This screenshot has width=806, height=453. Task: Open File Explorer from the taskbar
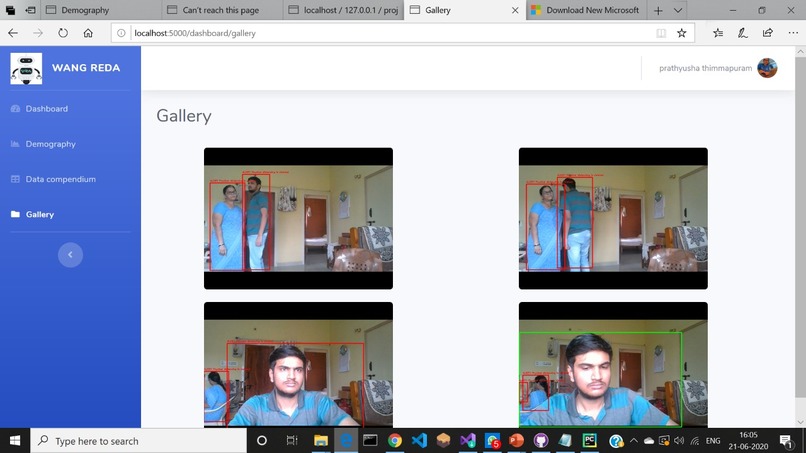point(321,441)
